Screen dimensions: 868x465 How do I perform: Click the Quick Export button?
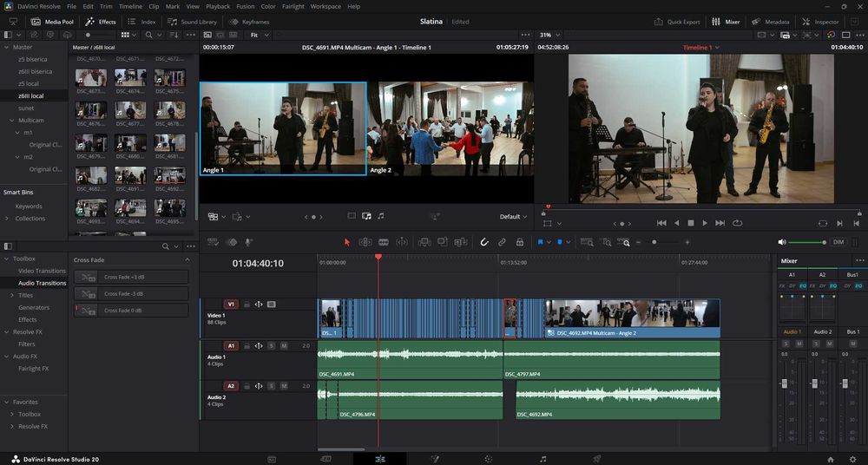677,22
